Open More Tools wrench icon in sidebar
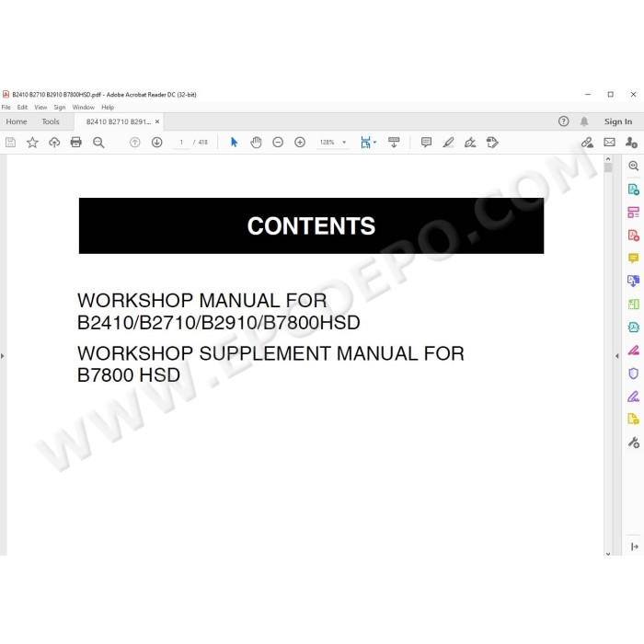 [x=633, y=443]
